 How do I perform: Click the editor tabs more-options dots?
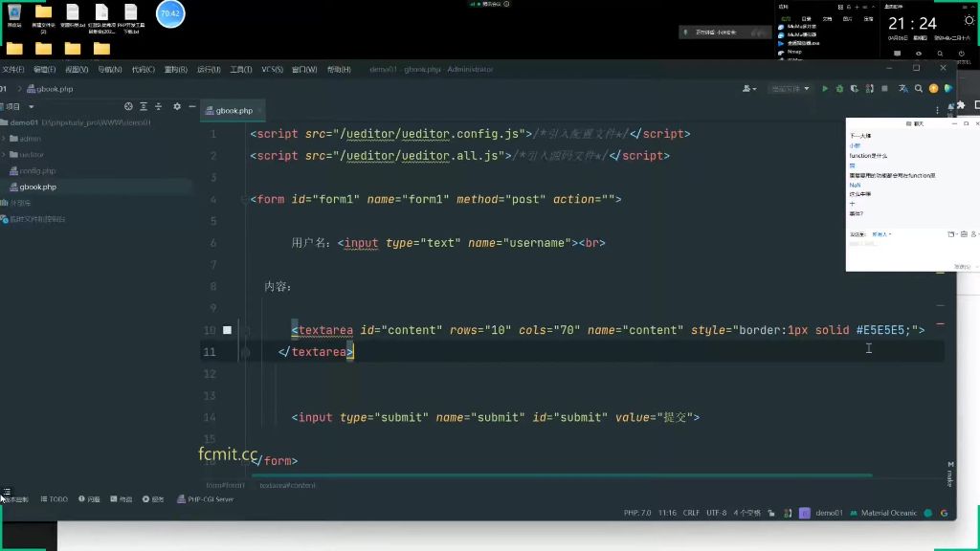(937, 110)
